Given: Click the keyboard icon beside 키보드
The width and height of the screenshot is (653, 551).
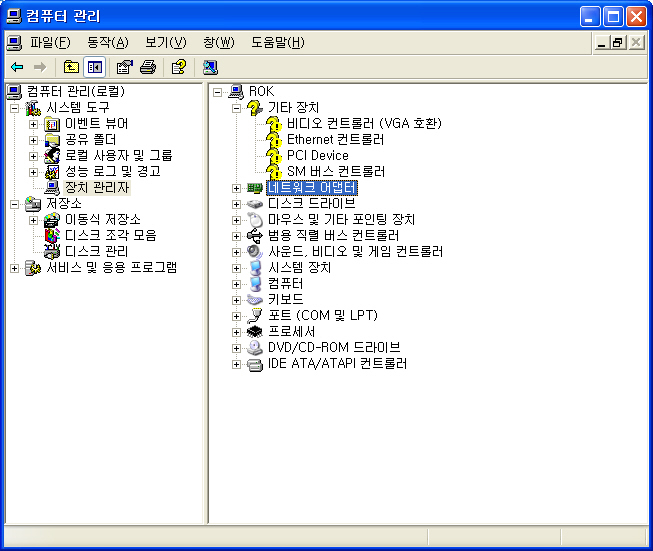Looking at the screenshot, I should (x=255, y=300).
